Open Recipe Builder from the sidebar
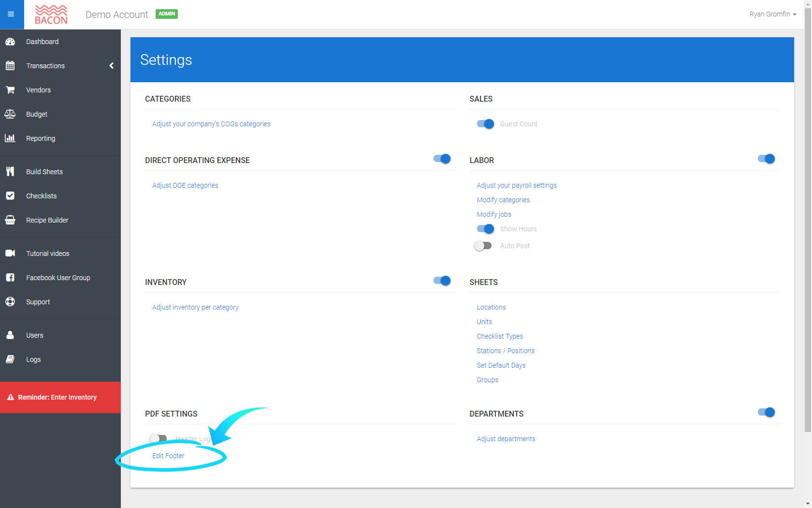This screenshot has width=812, height=508. coord(60,220)
